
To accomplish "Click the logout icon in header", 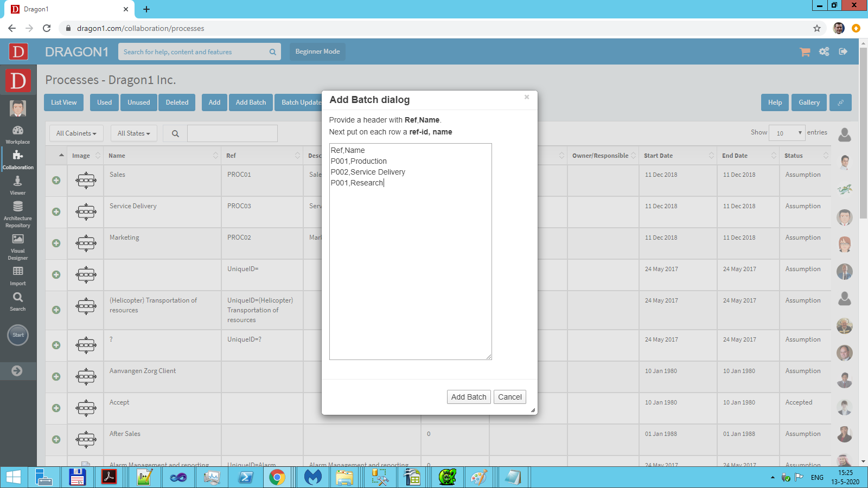I will 843,52.
